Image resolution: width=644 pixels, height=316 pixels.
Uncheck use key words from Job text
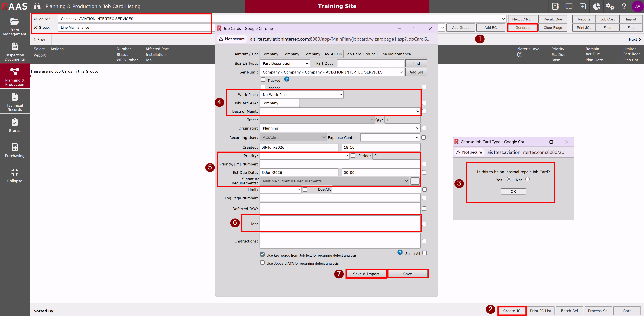click(263, 255)
